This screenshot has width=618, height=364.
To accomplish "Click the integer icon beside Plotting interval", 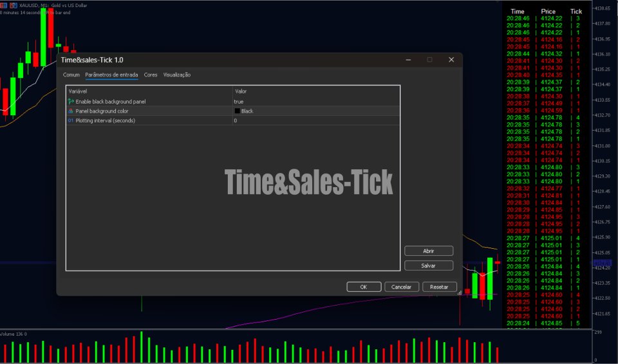I will (71, 120).
